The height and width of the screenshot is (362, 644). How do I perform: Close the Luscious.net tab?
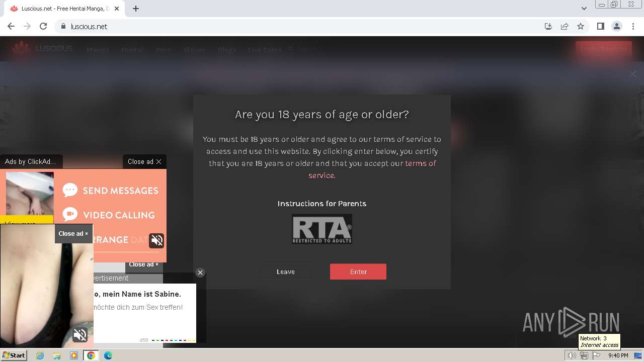[x=117, y=9]
